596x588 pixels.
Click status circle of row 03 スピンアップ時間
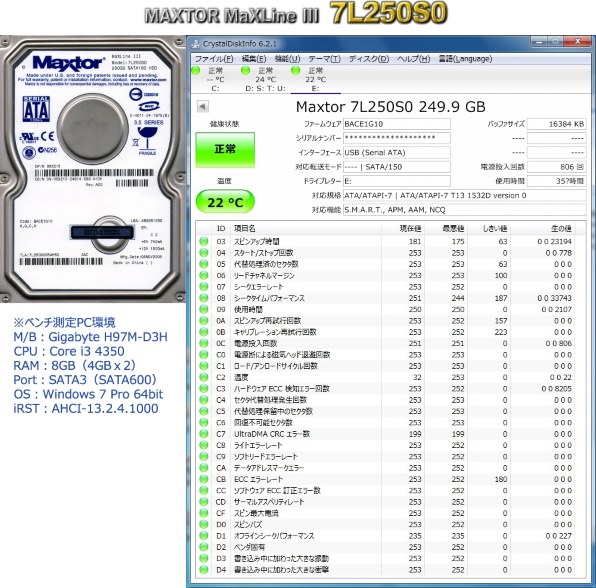(x=204, y=241)
